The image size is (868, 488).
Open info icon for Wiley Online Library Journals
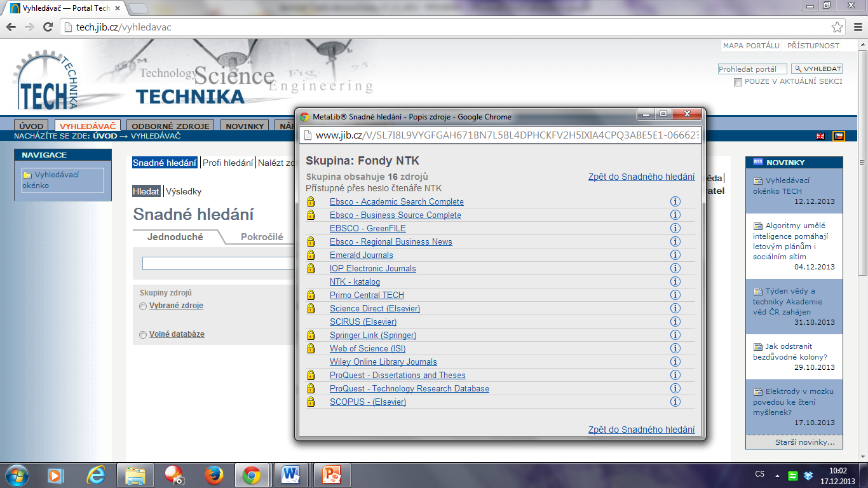coord(675,362)
